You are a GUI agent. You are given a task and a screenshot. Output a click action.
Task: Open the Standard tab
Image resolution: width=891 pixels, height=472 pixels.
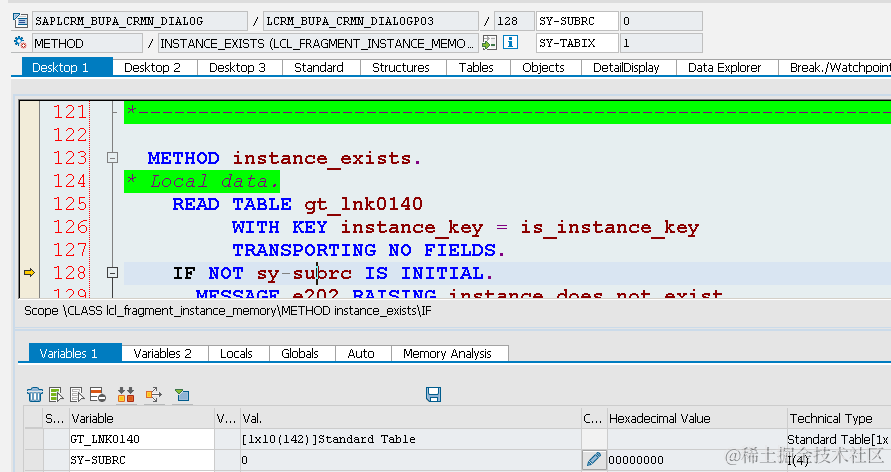(319, 67)
